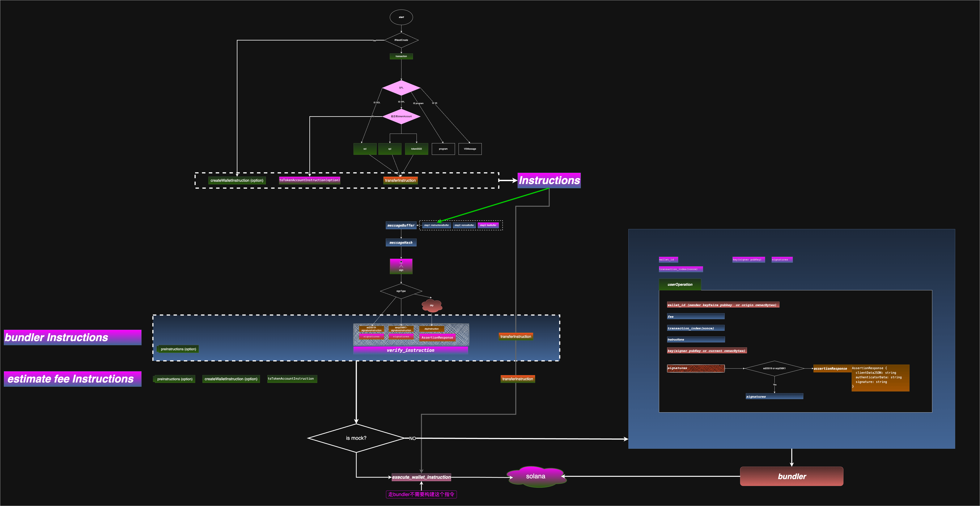Screen dimensions: 980x506
Task: Select the sign actor icon box
Action: click(x=401, y=266)
